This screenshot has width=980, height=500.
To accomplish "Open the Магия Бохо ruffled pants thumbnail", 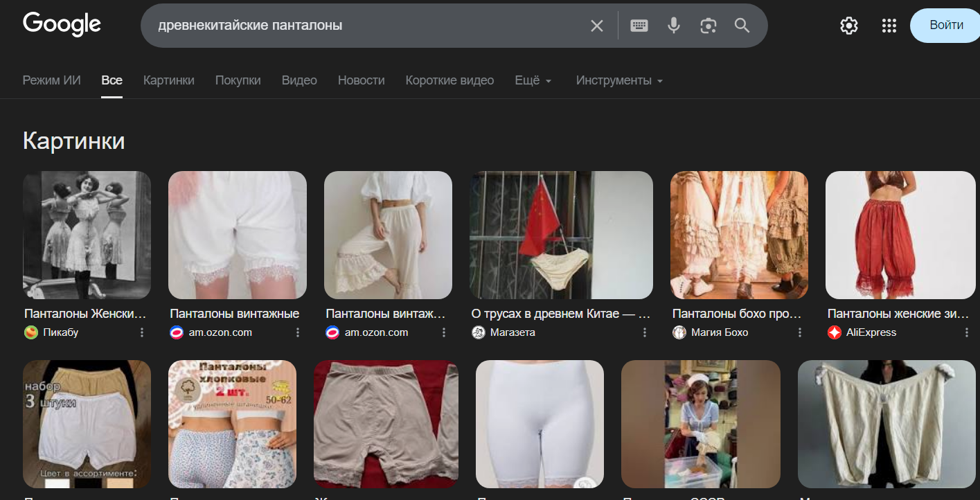I will click(739, 235).
